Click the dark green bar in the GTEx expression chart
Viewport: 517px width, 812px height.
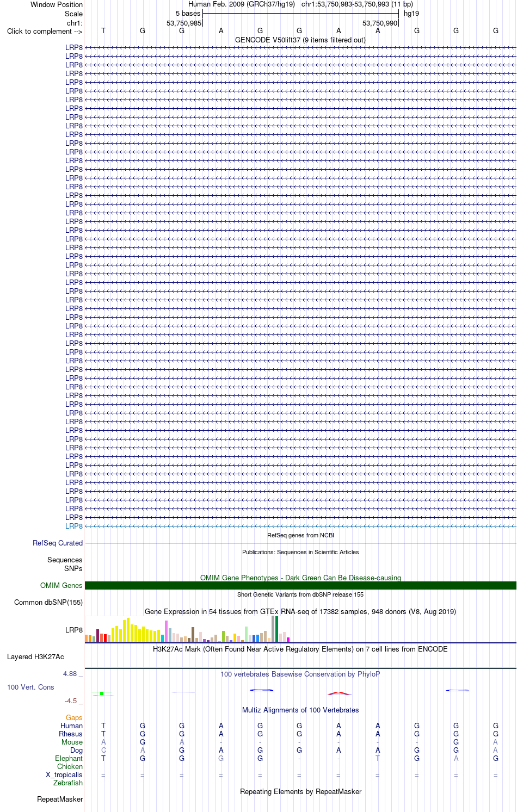(277, 629)
